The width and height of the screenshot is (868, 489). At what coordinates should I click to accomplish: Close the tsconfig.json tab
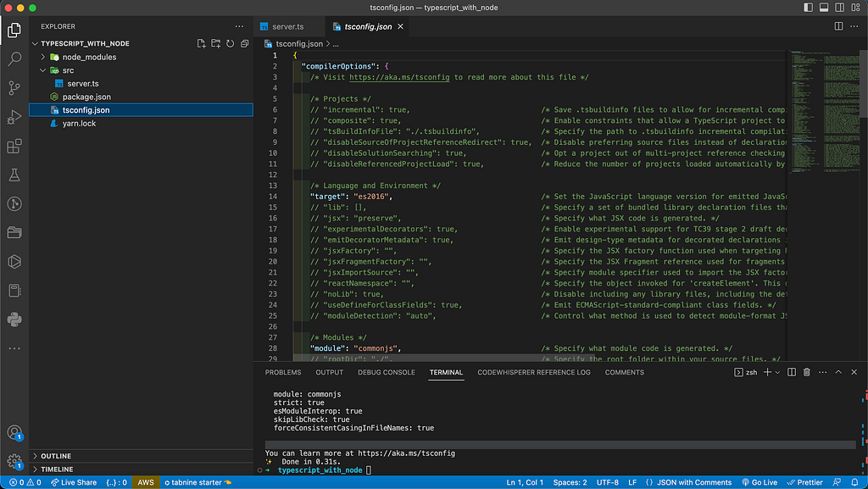coord(400,26)
